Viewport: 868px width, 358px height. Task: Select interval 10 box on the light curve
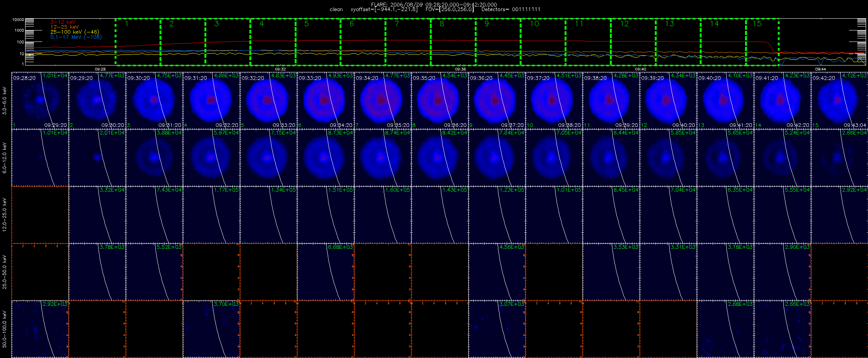(x=543, y=42)
